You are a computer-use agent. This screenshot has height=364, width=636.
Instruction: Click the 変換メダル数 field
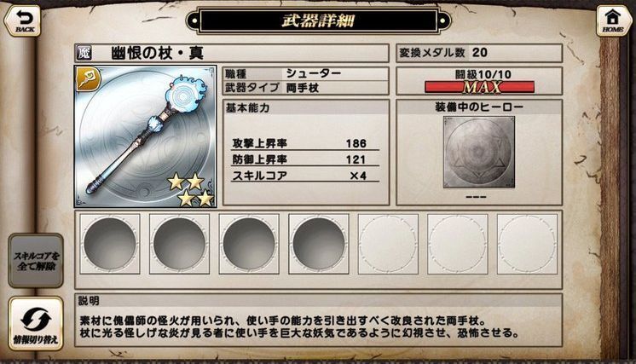(479, 53)
